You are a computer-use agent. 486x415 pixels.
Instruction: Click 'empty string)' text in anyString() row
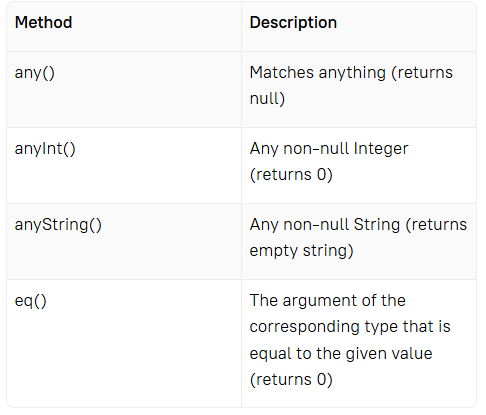pos(301,251)
